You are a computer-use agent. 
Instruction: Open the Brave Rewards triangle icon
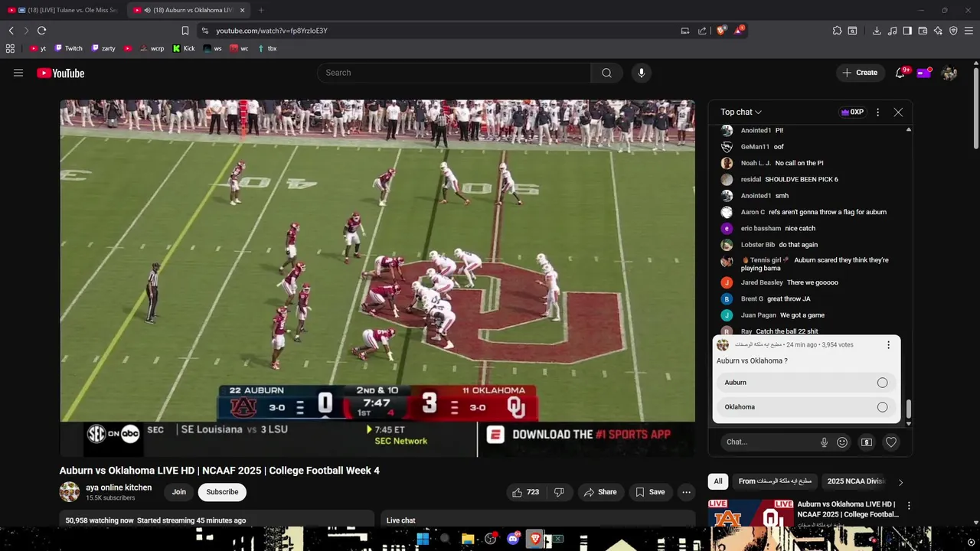click(x=739, y=31)
